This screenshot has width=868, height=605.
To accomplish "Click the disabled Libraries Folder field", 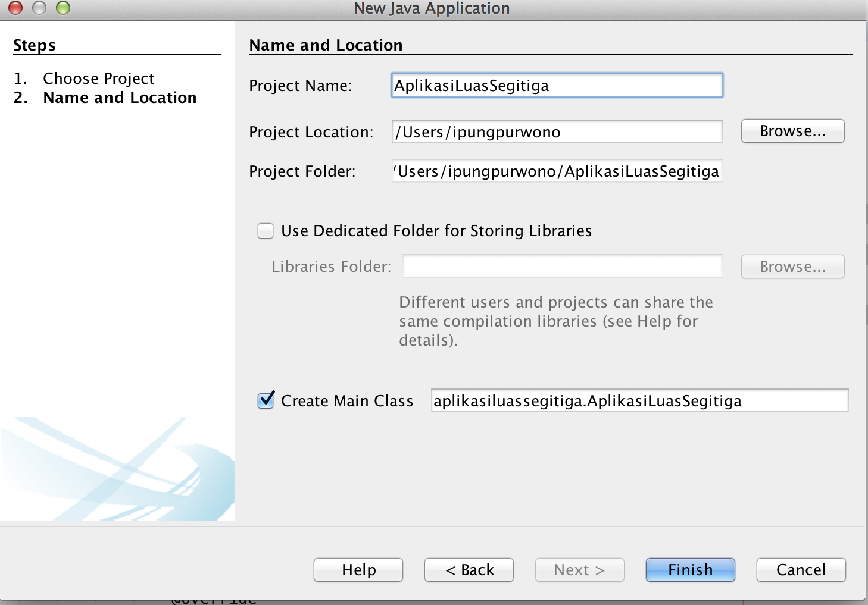I will (561, 266).
